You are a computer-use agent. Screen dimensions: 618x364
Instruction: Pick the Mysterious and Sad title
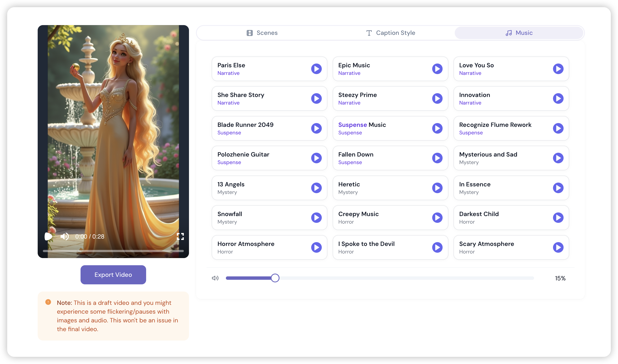coord(488,155)
